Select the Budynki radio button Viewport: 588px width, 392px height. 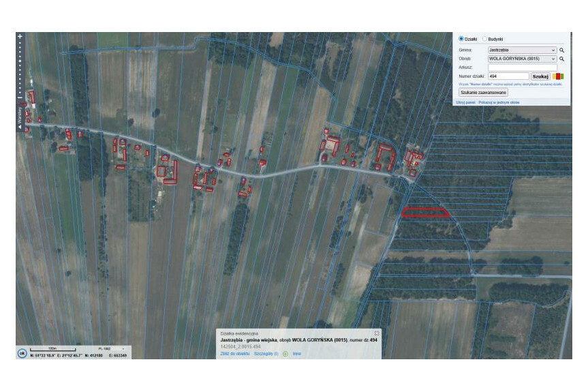point(485,39)
